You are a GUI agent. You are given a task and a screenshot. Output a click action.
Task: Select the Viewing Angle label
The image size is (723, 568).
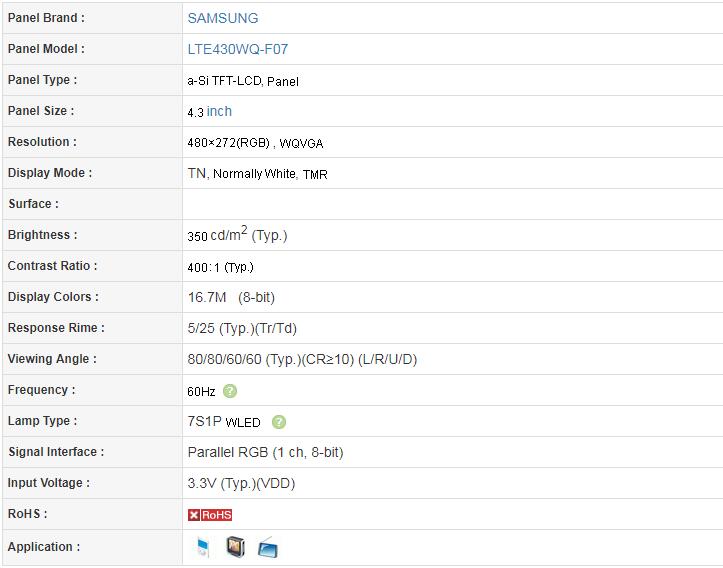(x=52, y=359)
